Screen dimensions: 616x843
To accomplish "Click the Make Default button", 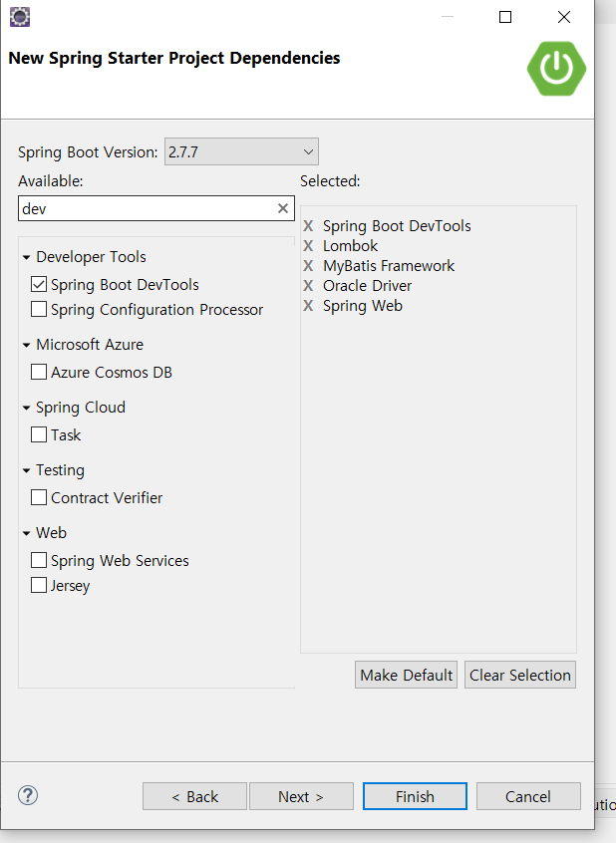I will pos(407,675).
